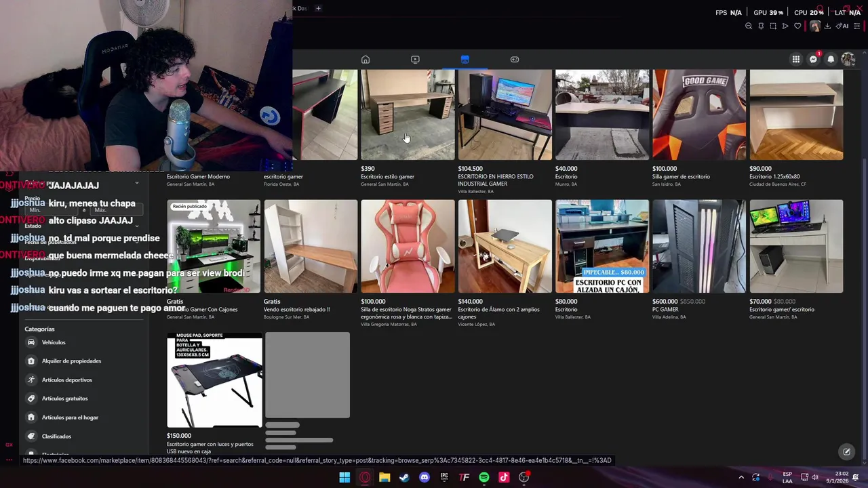
Task: Open the $40.000 Escritorio listing in Munro
Action: pyautogui.click(x=602, y=129)
